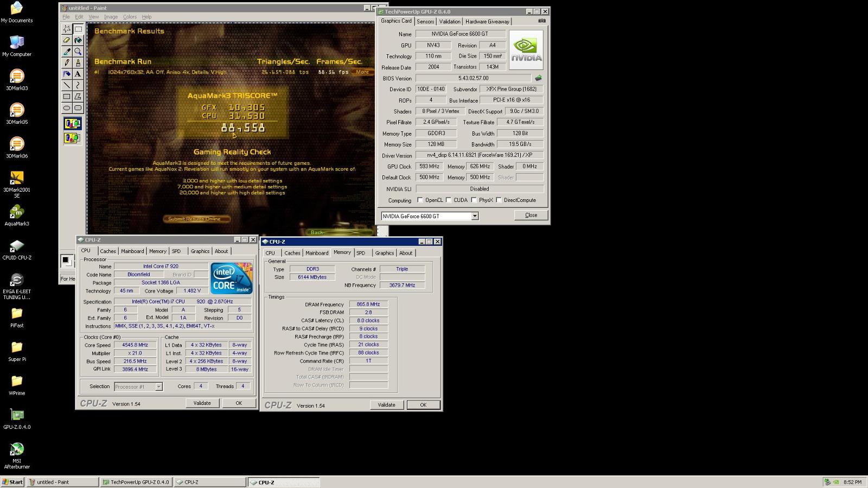Screen dimensions: 868x488
Task: Open the EVGA E-LEET Tuning Utility icon
Action: pyautogui.click(x=17, y=286)
